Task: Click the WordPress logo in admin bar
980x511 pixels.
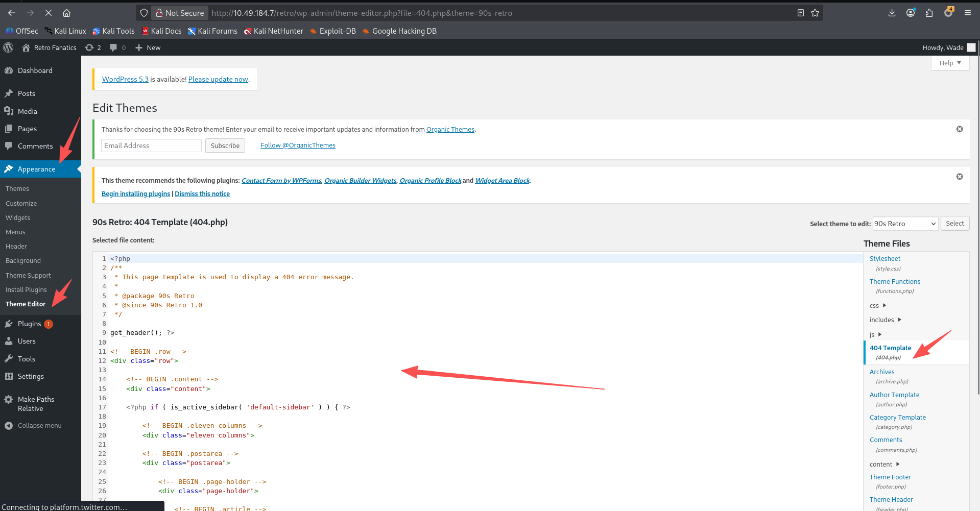Action: coord(8,47)
